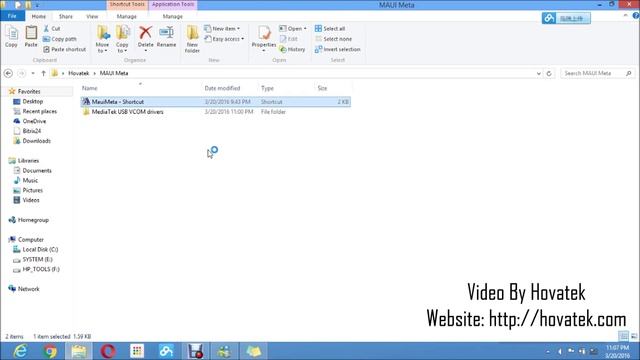Click the search magnifier icon
Image resolution: width=640 pixels, height=360 pixels.
click(629, 73)
